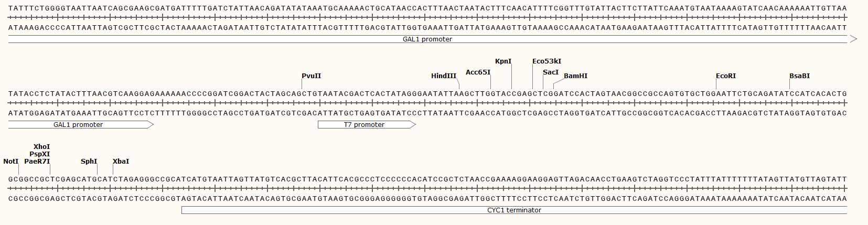868x225 pixels.
Task: Click the Eco53kI site label
Action: (546, 61)
